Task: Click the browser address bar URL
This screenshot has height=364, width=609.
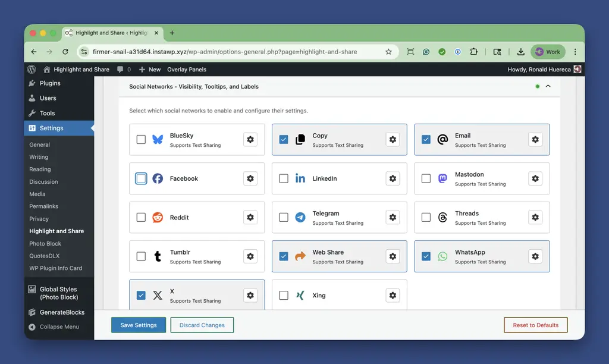Action: point(224,52)
